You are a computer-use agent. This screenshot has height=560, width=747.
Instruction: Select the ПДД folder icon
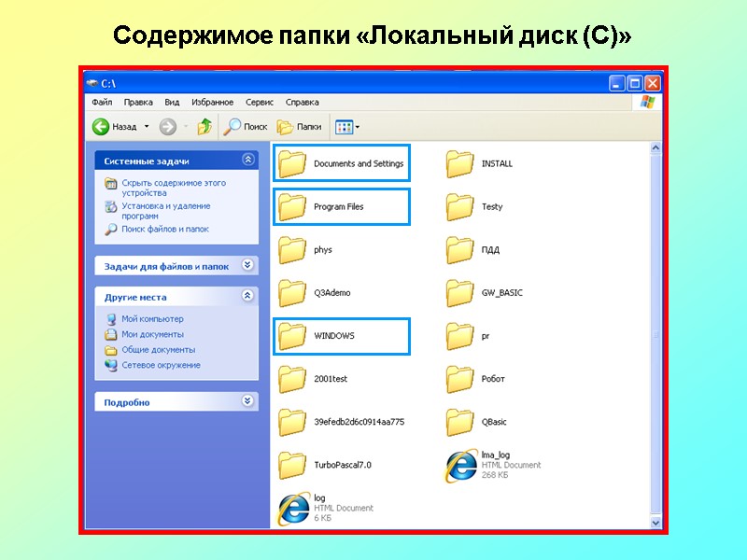459,249
